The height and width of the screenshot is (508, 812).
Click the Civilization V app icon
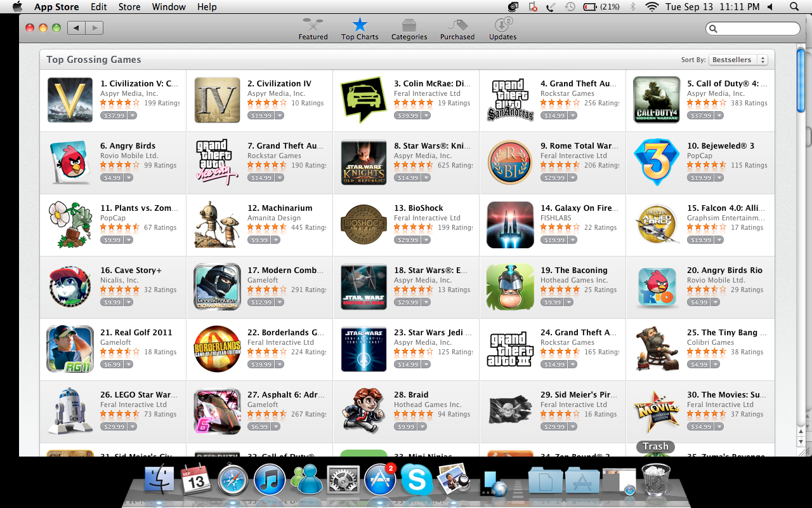click(70, 100)
